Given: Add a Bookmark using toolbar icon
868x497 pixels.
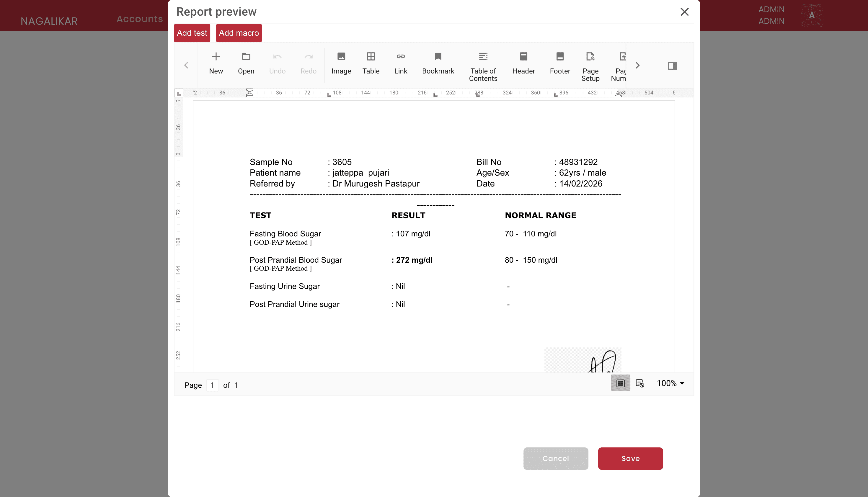Looking at the screenshot, I should click(438, 57).
